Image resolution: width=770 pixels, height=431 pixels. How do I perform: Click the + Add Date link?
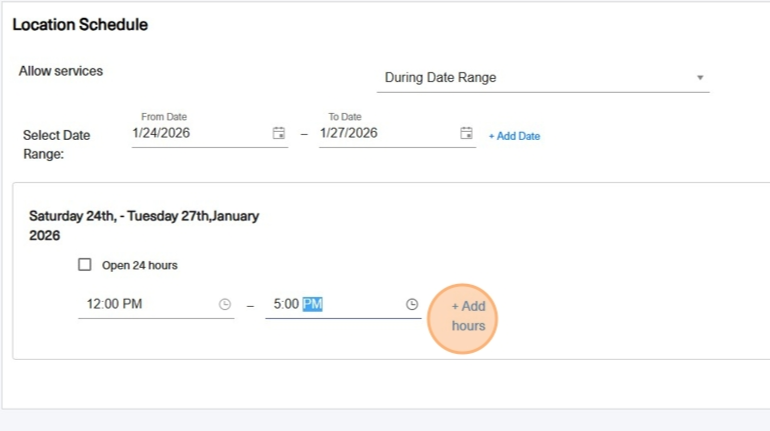click(x=514, y=136)
